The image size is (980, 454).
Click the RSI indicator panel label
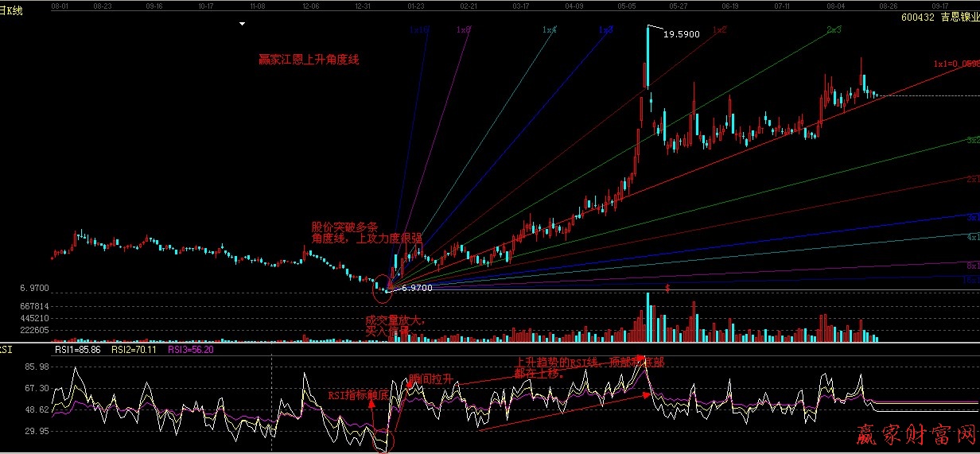click(6, 348)
